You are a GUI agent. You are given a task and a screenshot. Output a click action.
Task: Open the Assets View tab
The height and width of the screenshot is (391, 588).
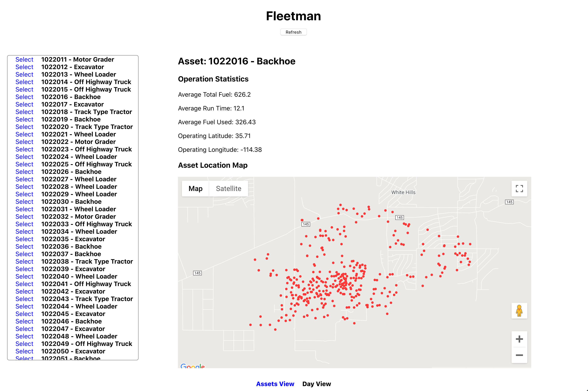pos(275,384)
